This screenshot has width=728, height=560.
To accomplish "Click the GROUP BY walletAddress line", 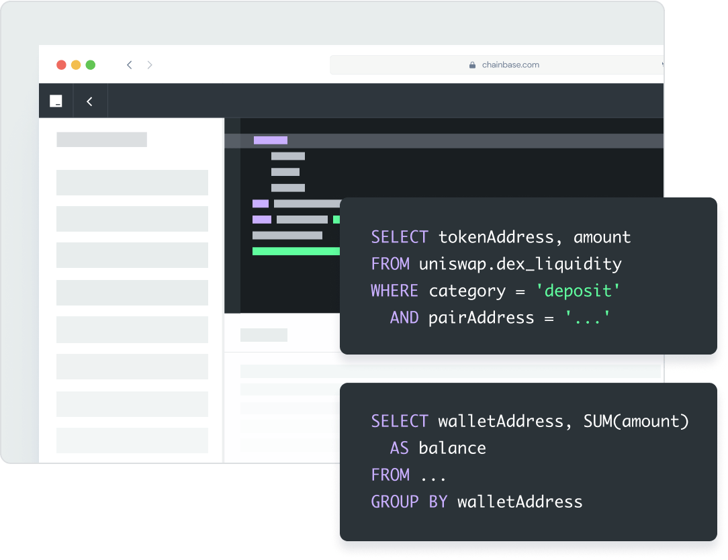I will coord(476,502).
